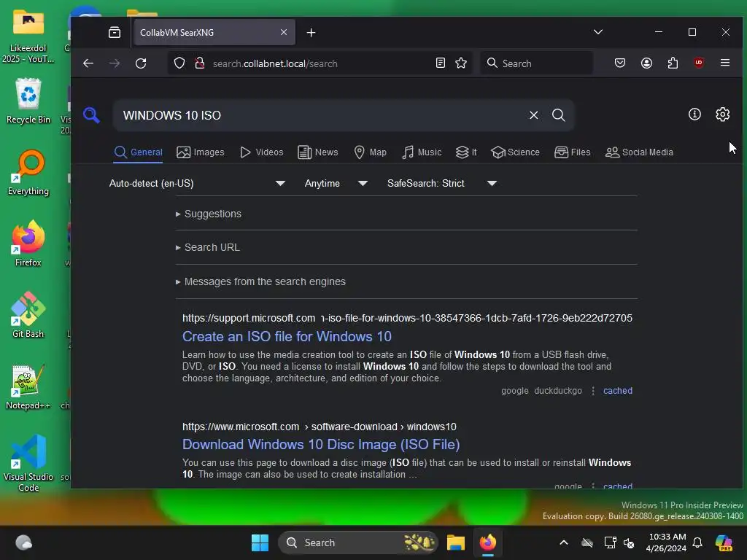Click the Firefox toolbar Search box
This screenshot has height=560, width=747.
point(536,63)
